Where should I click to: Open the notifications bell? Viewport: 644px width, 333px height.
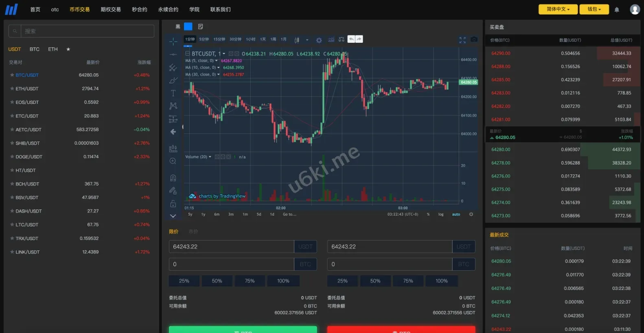coord(617,9)
